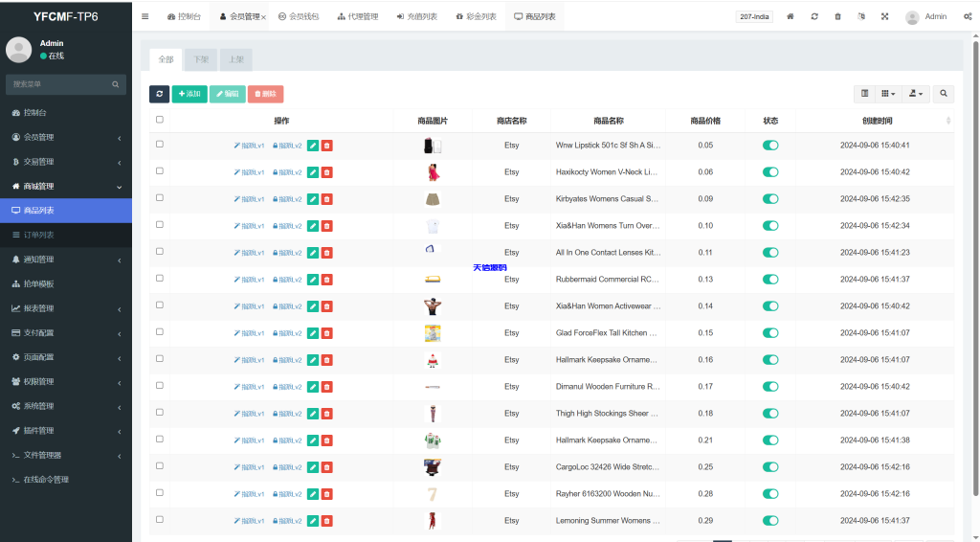Screen dimensions: 980x542
Task: Expand 报表管理 in the sidebar
Action: (66, 308)
